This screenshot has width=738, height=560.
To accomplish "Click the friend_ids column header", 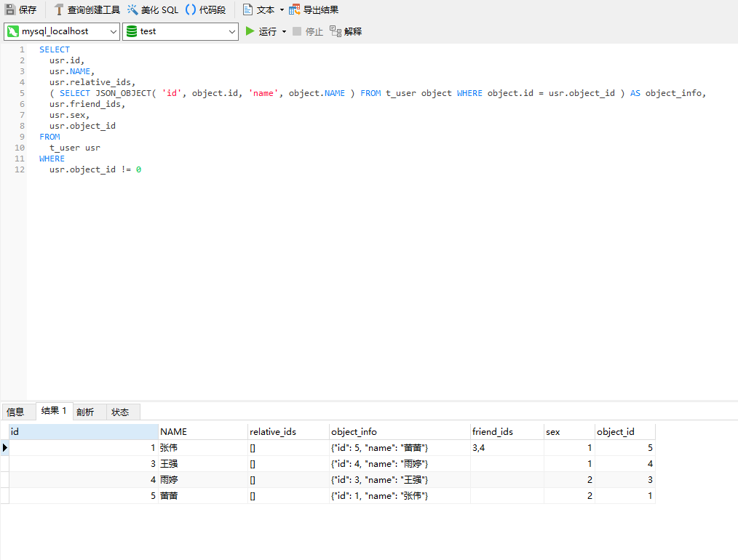I will [x=507, y=432].
